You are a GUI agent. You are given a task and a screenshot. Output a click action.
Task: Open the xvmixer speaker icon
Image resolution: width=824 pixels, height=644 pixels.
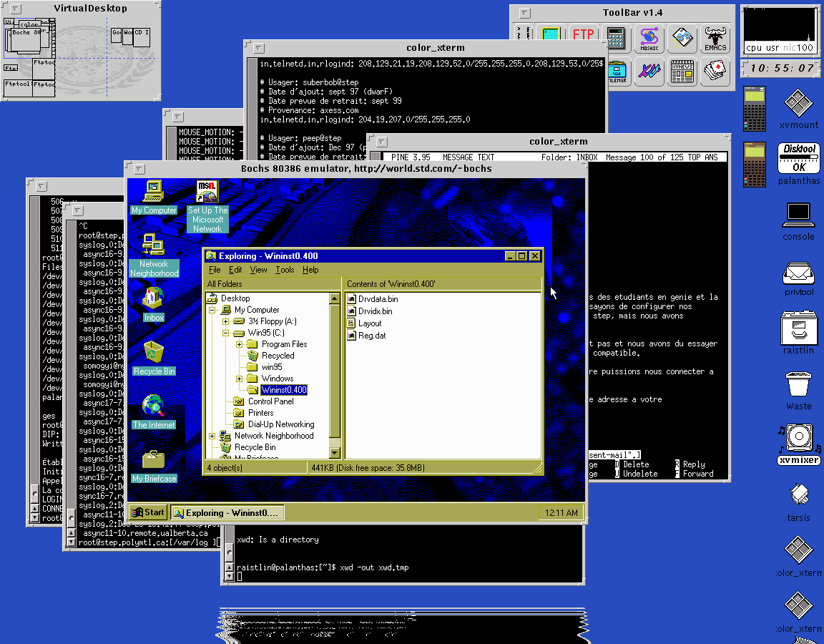(x=798, y=445)
